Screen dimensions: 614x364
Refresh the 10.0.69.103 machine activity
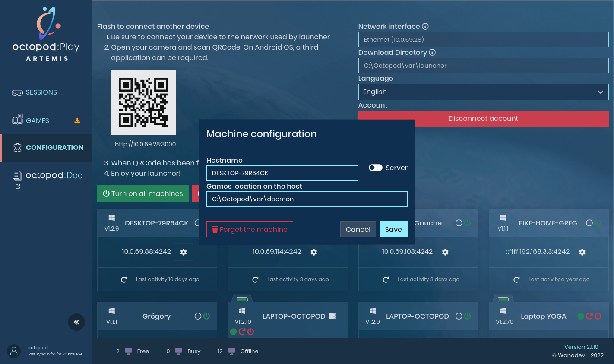[x=386, y=280]
